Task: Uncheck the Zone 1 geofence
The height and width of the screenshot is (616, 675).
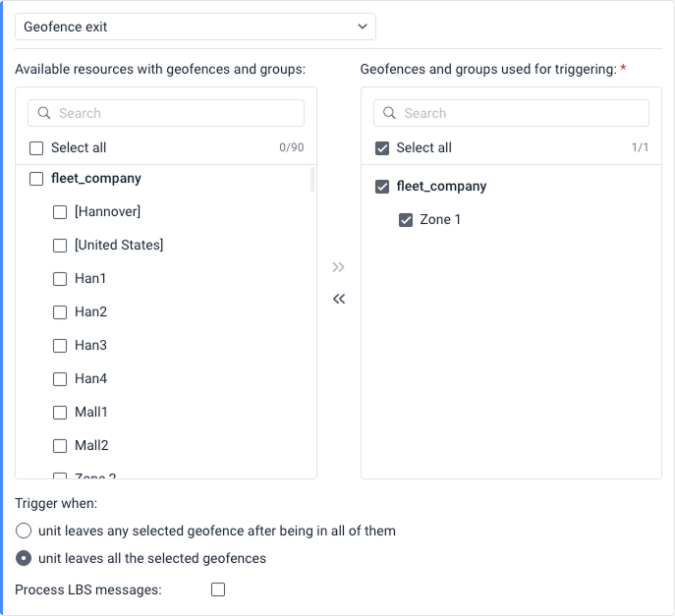Action: 406,220
